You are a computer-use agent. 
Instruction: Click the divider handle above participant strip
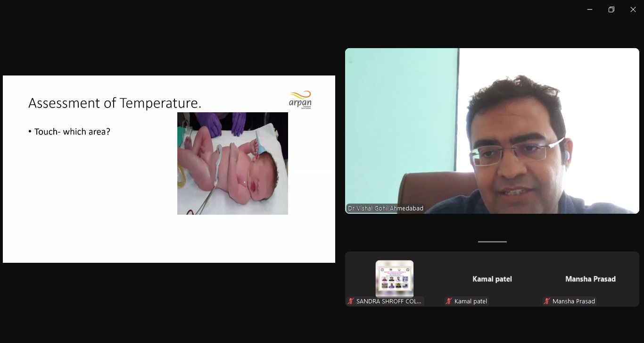click(x=492, y=242)
